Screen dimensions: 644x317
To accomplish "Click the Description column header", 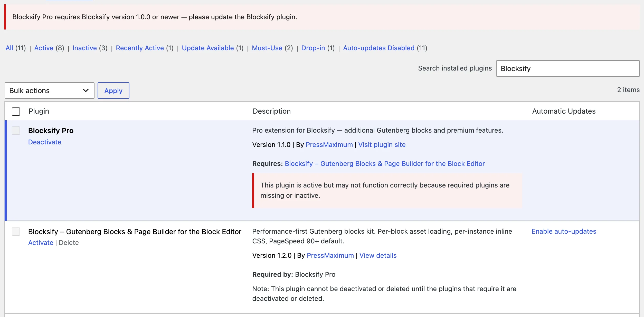I will pos(272,111).
